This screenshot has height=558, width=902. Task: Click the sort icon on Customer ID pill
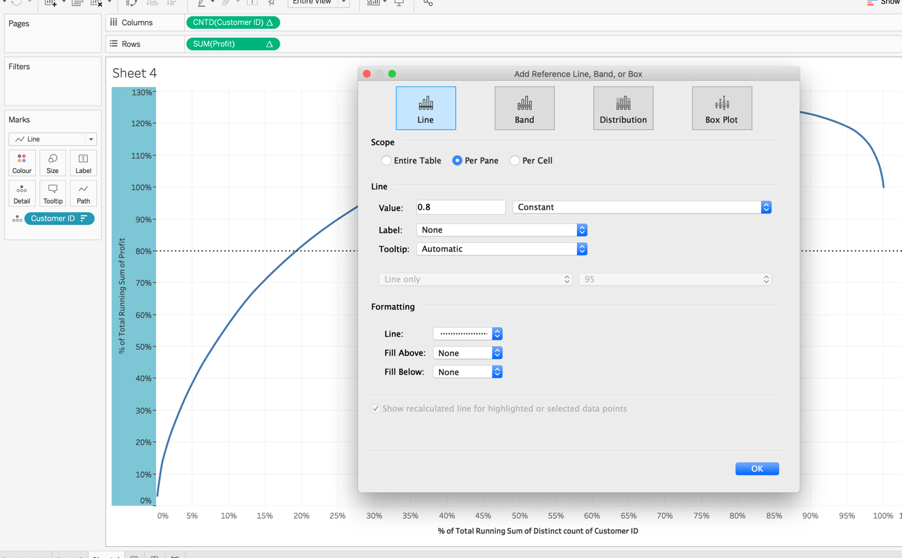(x=84, y=219)
